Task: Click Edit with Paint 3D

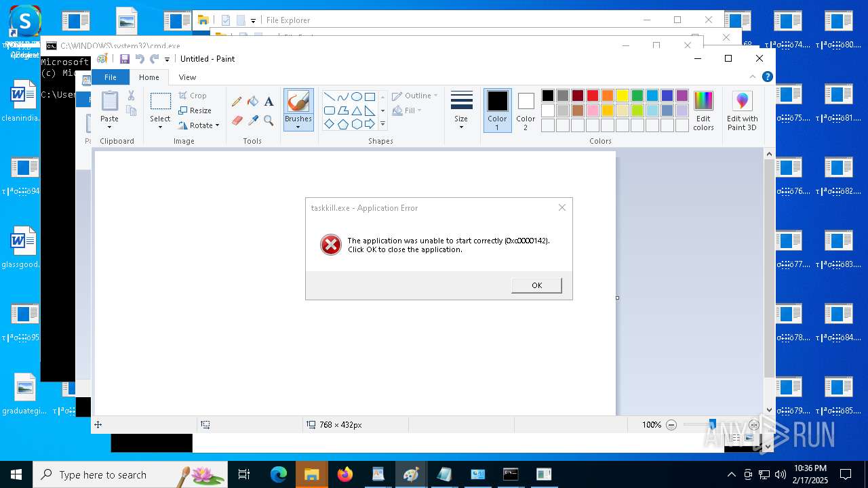Action: (743, 111)
